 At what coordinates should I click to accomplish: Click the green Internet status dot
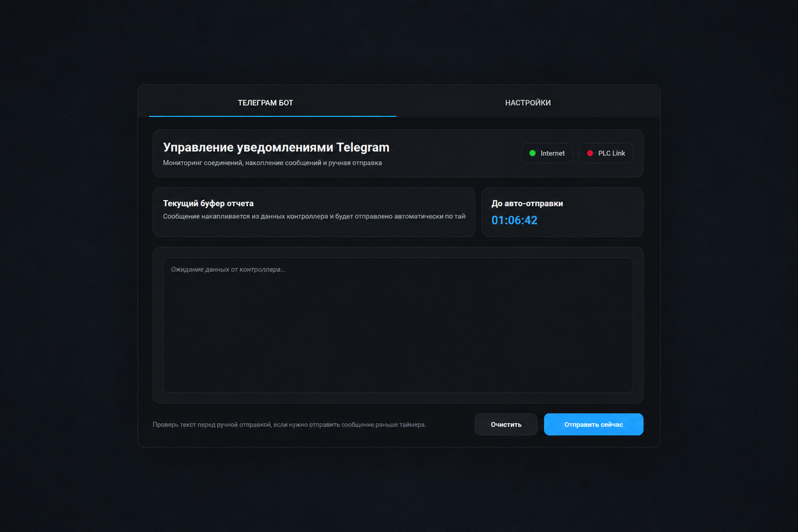tap(532, 153)
